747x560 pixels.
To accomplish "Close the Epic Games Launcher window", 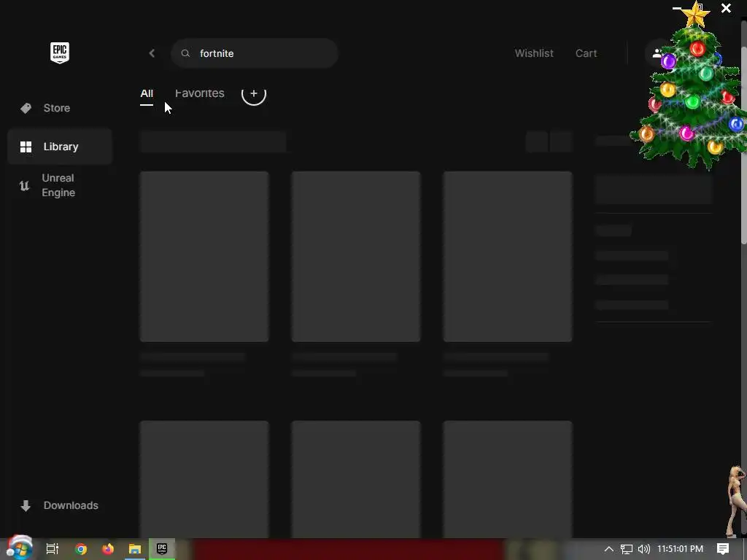I will tap(726, 8).
